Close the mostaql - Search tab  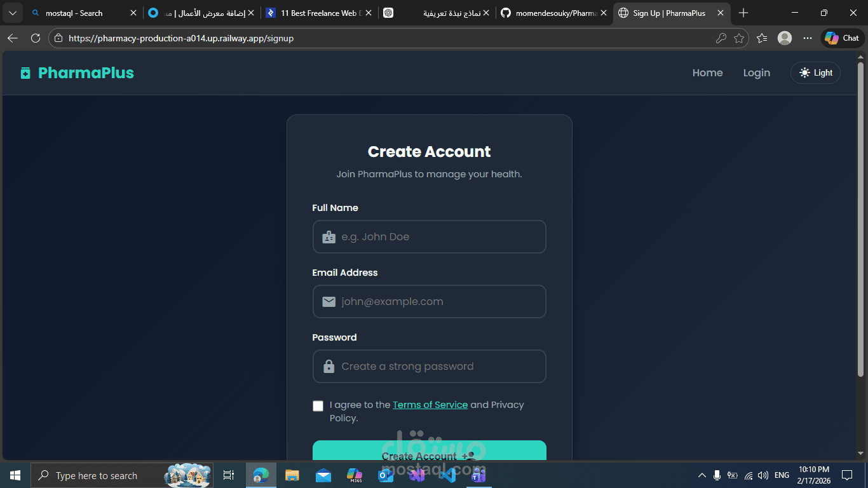(133, 13)
